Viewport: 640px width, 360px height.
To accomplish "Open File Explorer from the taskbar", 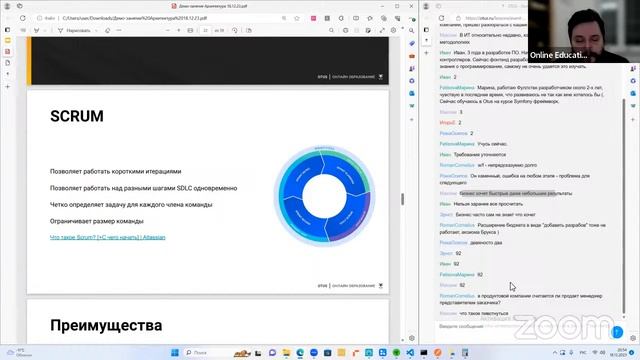I will coord(286,353).
